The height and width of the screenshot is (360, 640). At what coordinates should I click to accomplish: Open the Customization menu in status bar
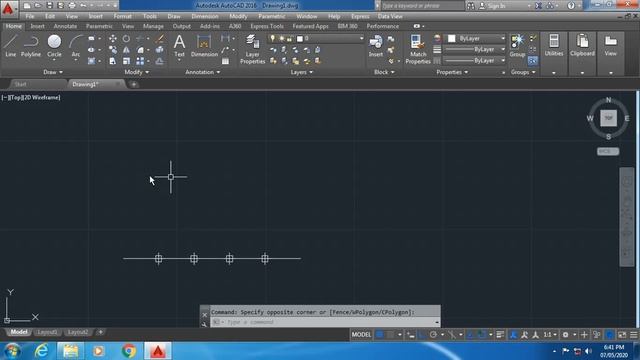click(633, 335)
